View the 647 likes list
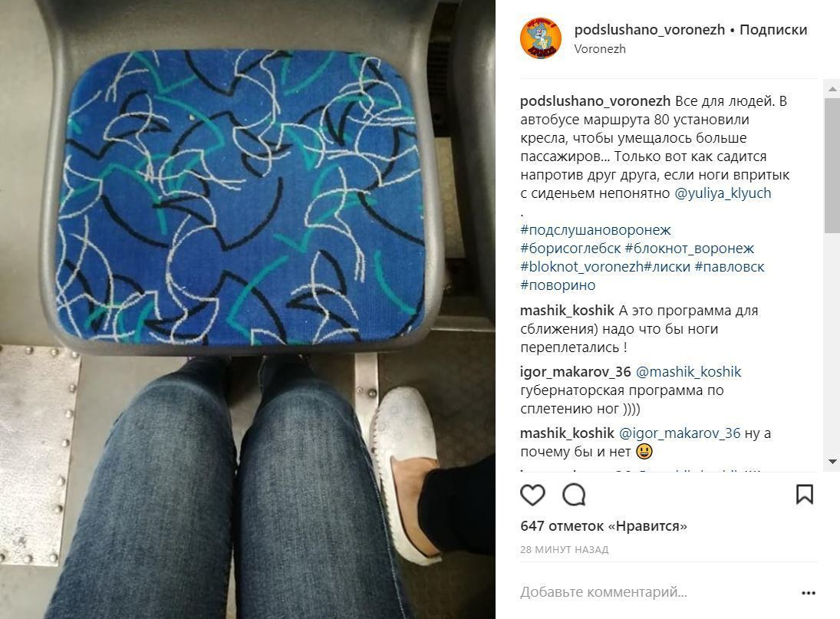 (603, 526)
